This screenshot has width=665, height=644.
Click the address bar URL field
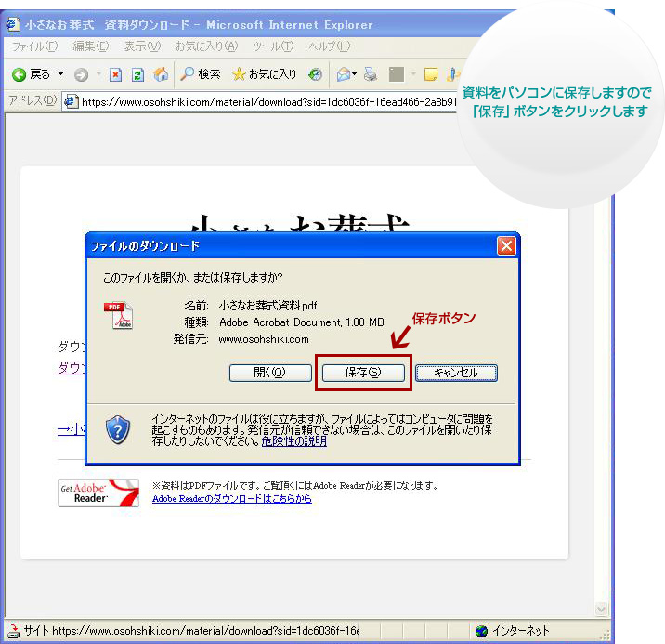coord(259,102)
